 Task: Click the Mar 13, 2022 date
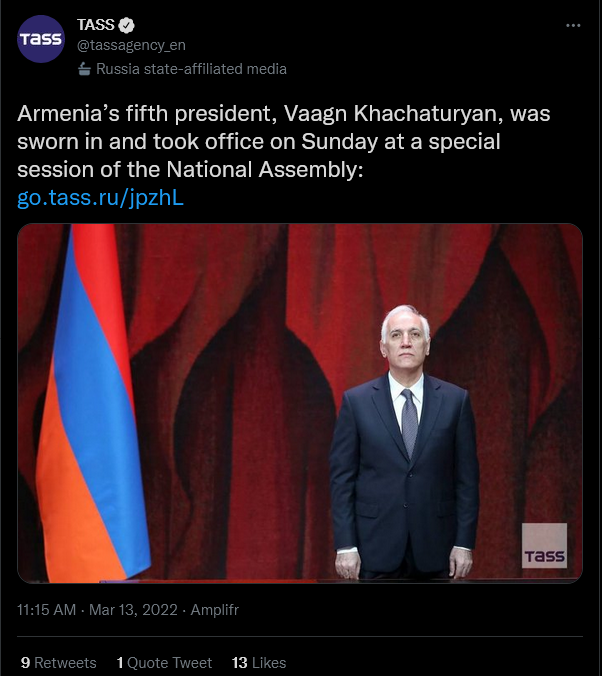click(132, 609)
